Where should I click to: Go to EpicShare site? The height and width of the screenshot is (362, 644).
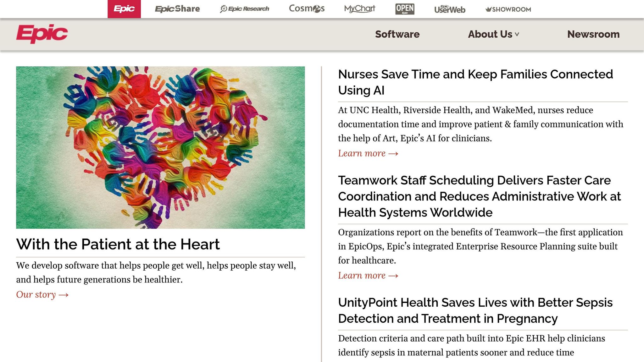(x=177, y=9)
